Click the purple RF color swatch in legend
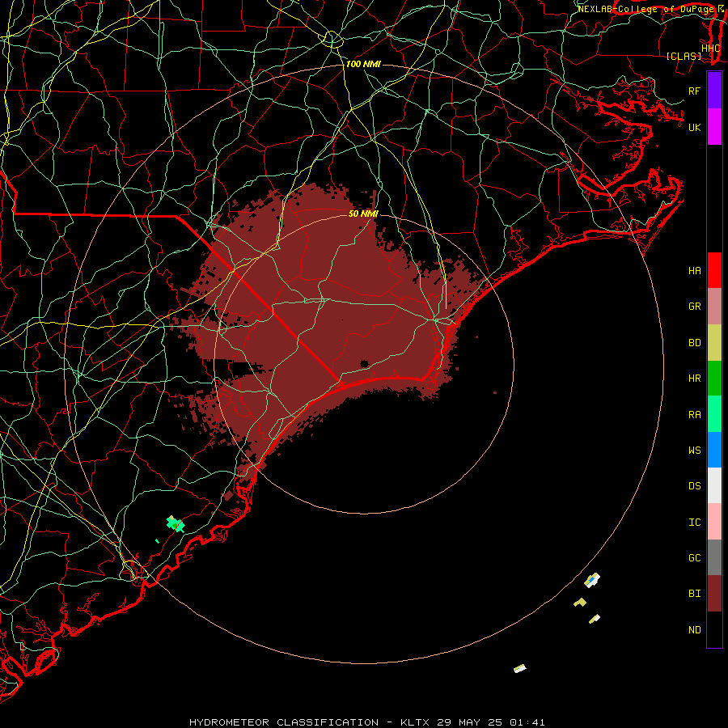The image size is (728, 728). [714, 91]
